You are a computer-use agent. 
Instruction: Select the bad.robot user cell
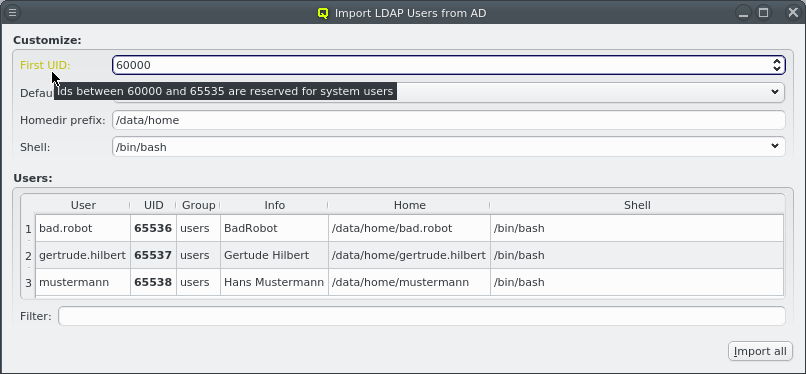pos(83,228)
